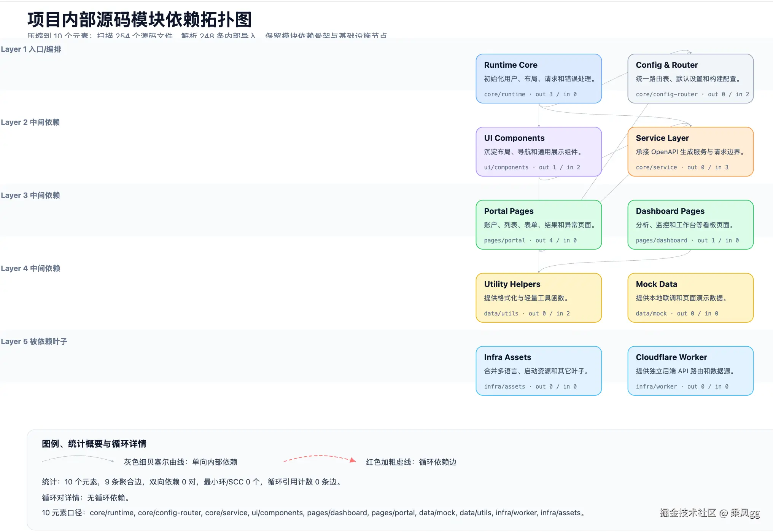The height and width of the screenshot is (532, 773).
Task: Click 'pages/portal · out 4 / in 0' text
Action: [530, 241]
